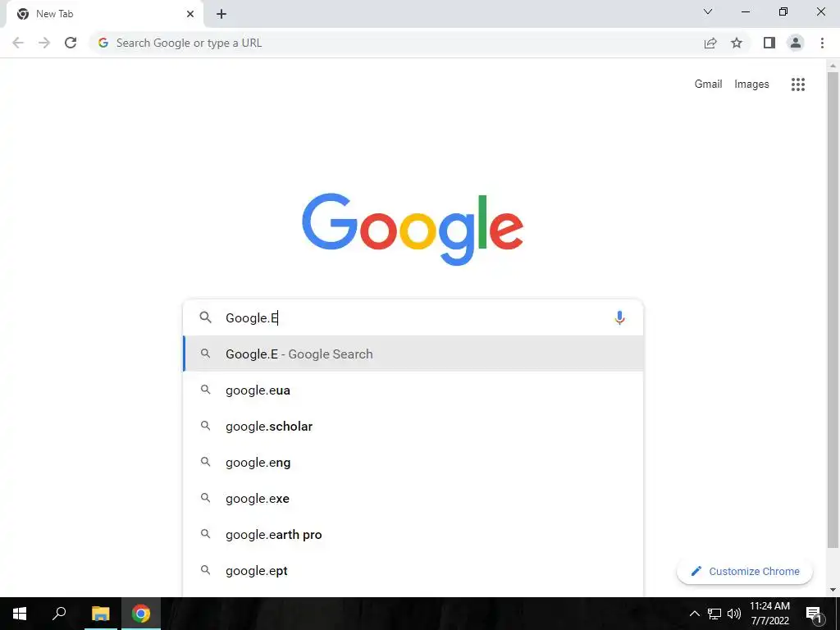Open the Chrome profile avatar
840x630 pixels.
point(796,43)
